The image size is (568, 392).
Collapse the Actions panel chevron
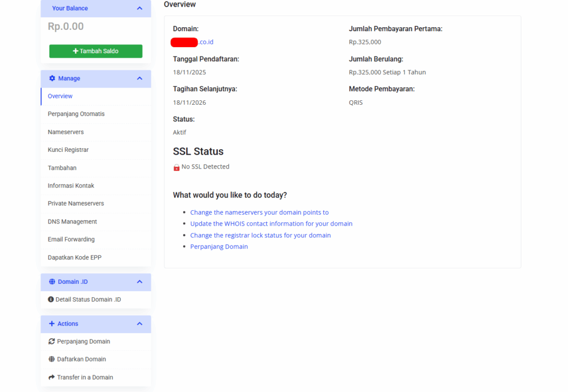pos(139,324)
